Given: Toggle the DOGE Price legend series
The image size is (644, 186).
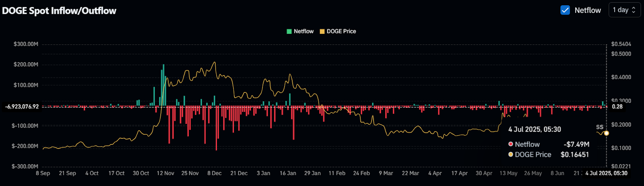Looking at the screenshot, I should pos(338,31).
